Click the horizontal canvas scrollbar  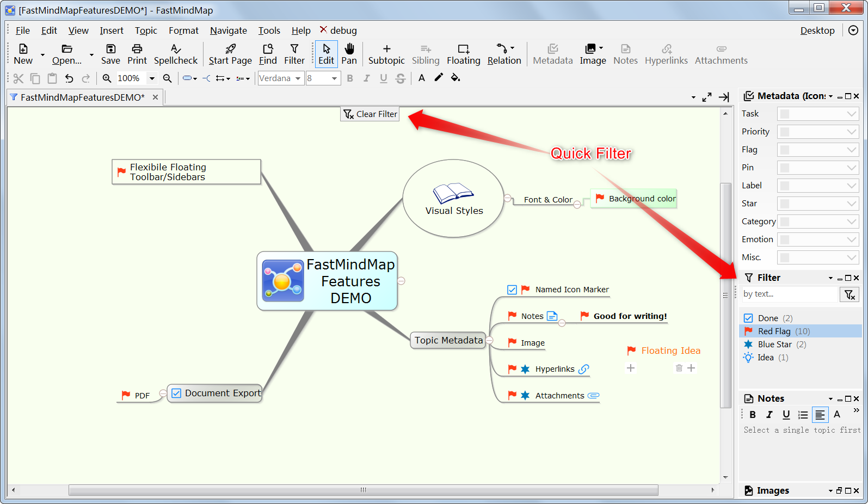[x=363, y=490]
